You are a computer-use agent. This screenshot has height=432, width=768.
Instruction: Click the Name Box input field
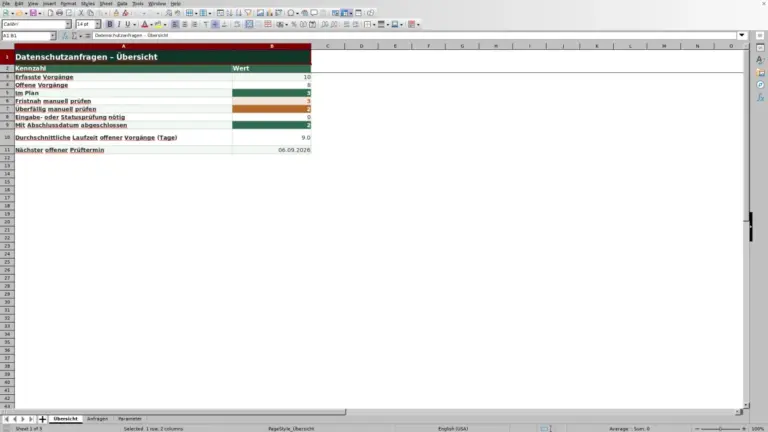click(25, 36)
